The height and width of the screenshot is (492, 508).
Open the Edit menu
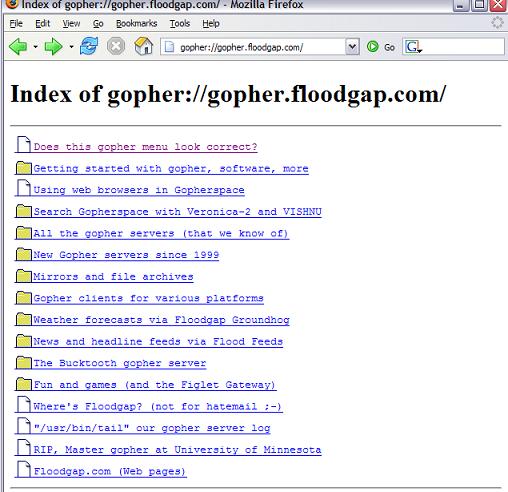(x=43, y=24)
